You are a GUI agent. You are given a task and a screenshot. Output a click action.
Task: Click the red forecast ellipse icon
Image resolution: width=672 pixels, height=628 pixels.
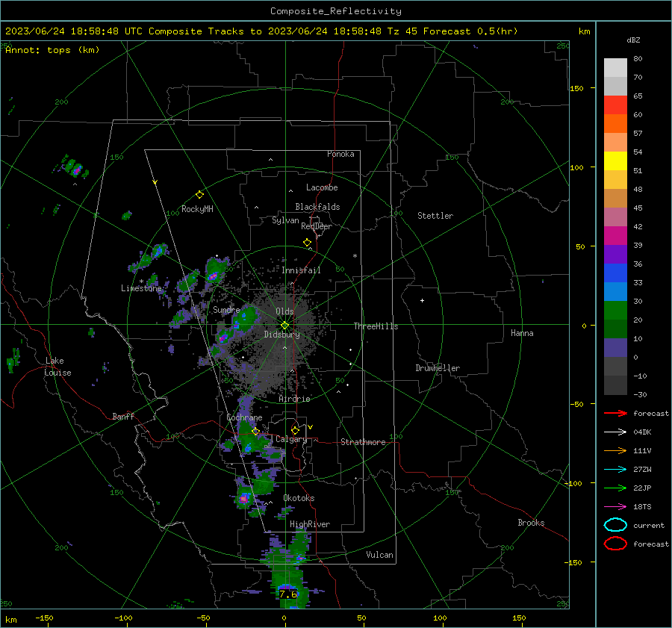615,544
